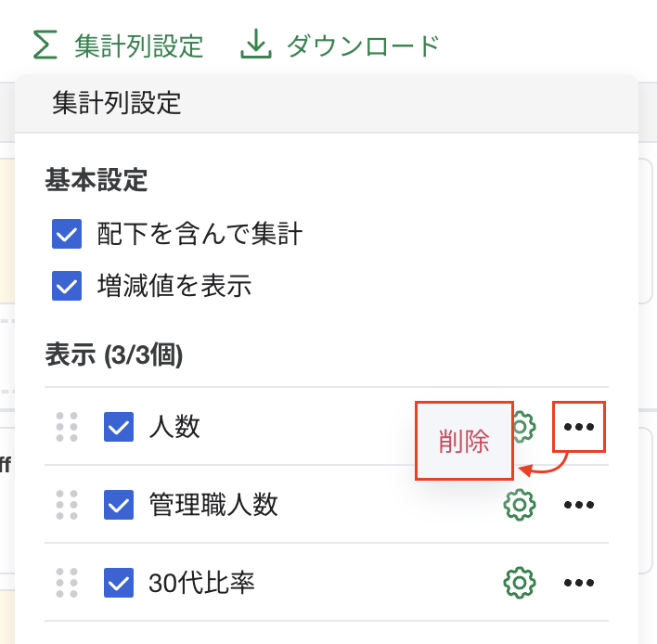The width and height of the screenshot is (657, 644).
Task: Open the three-dot menu for 30代比率
Action: click(579, 583)
